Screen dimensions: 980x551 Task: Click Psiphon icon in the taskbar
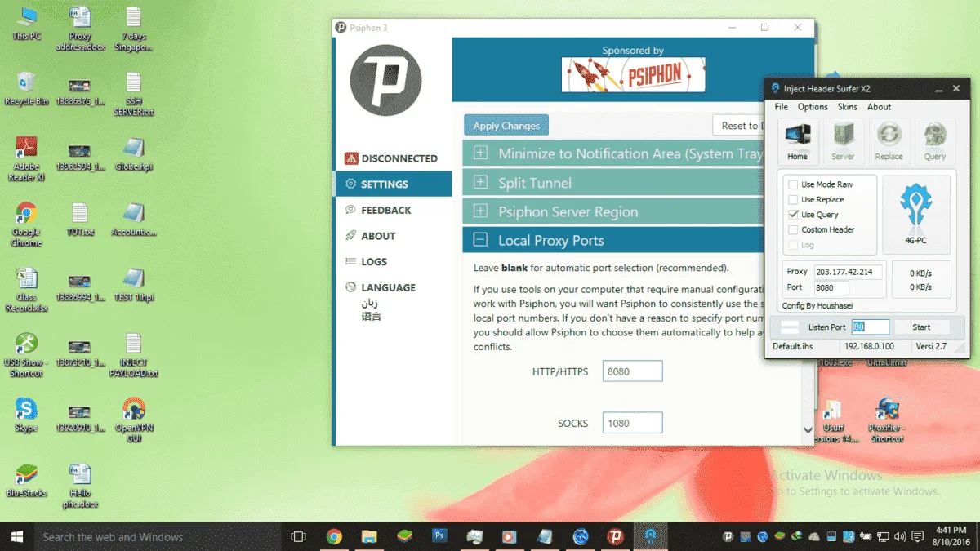coord(616,536)
